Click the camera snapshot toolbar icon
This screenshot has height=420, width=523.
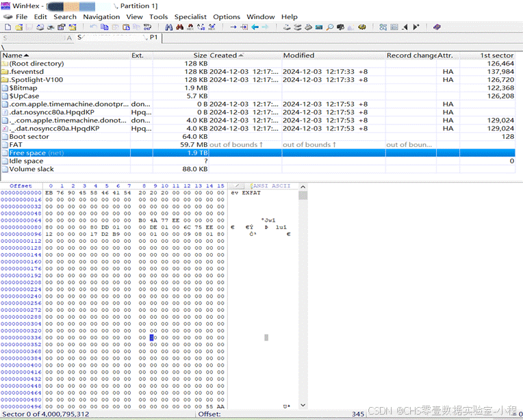pyautogui.click(x=340, y=27)
